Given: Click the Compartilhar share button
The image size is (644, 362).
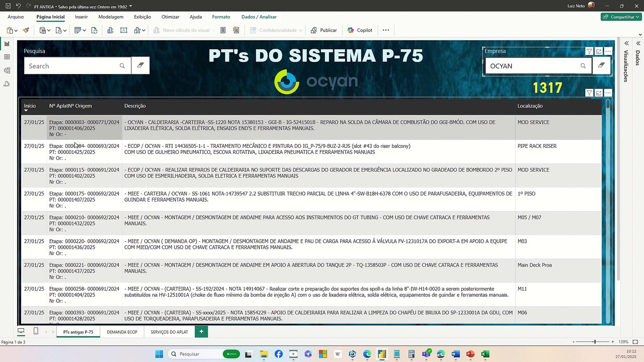Looking at the screenshot, I should pos(621,17).
